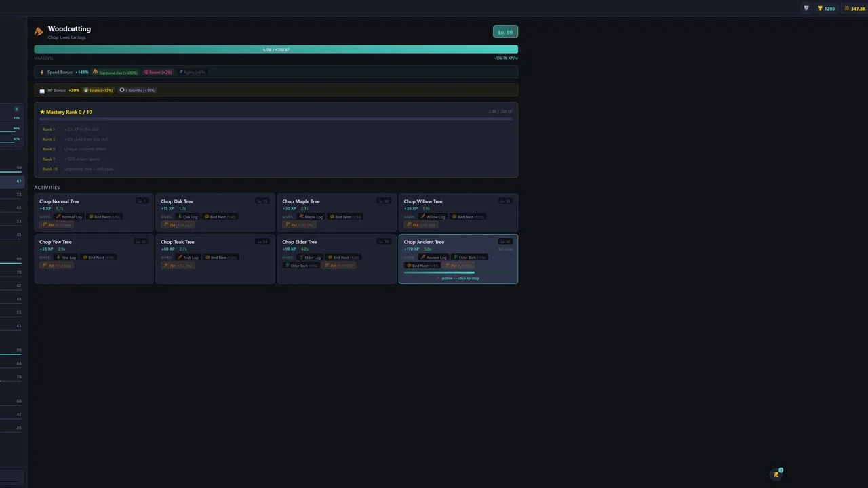The height and width of the screenshot is (488, 868).
Task: Click the 347.8K gold coins counter
Action: (854, 9)
